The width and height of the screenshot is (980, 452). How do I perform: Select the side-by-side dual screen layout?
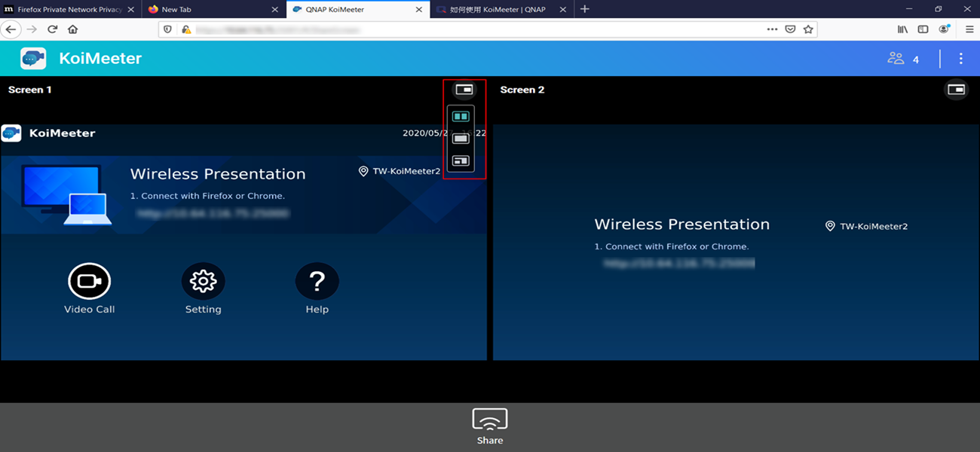tap(461, 117)
